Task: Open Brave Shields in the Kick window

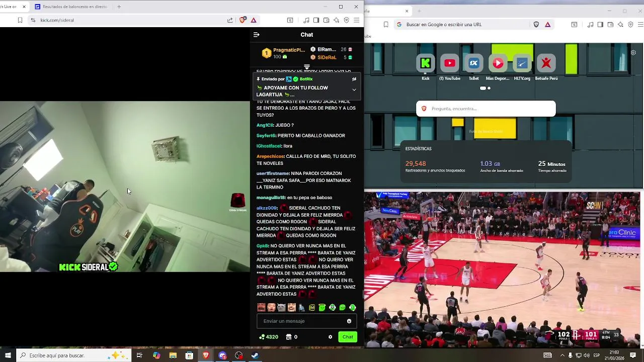Action: click(243, 20)
